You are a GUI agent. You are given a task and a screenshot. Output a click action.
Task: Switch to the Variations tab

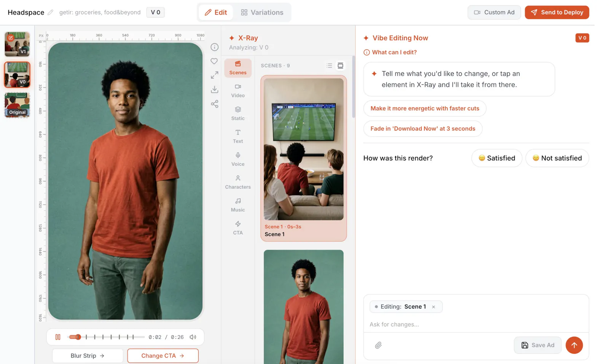262,12
